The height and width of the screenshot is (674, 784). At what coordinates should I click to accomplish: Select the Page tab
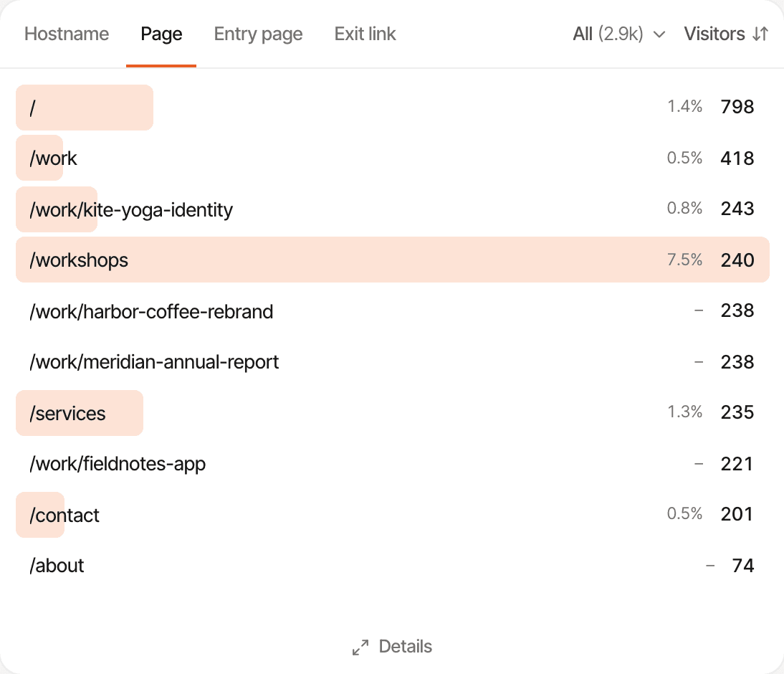click(x=161, y=34)
